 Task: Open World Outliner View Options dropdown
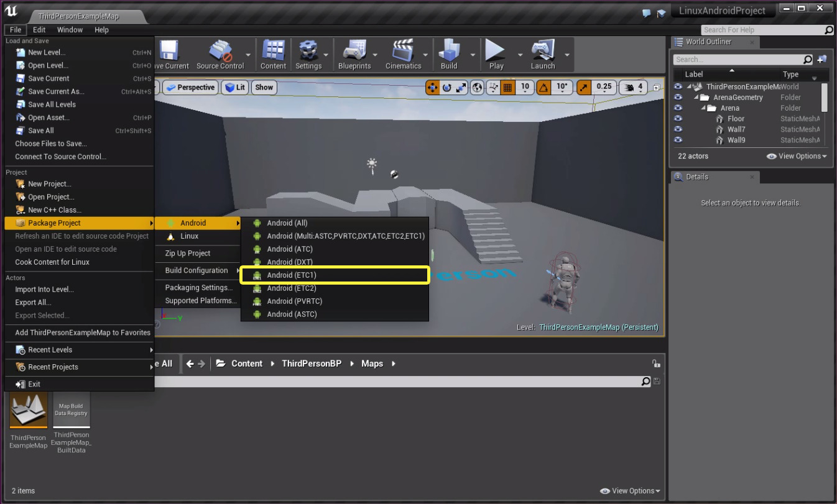tap(797, 157)
